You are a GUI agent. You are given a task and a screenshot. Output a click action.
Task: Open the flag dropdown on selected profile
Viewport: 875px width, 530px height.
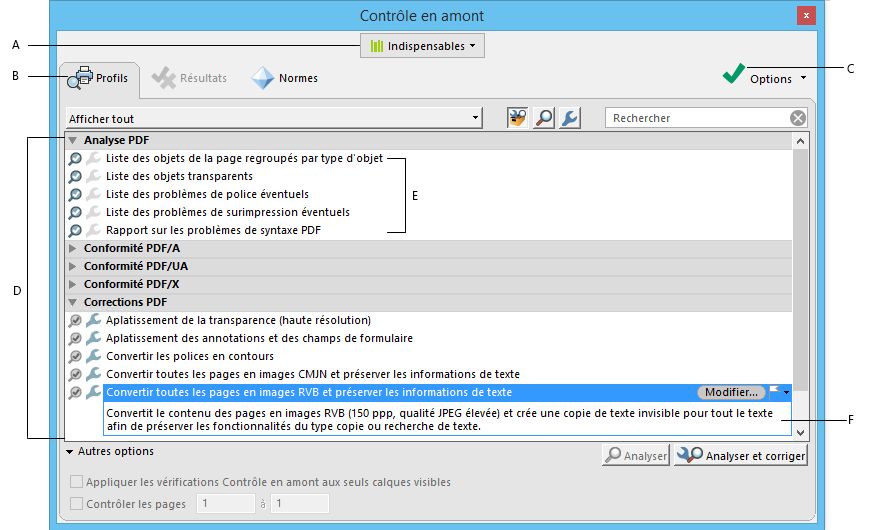pyautogui.click(x=786, y=393)
